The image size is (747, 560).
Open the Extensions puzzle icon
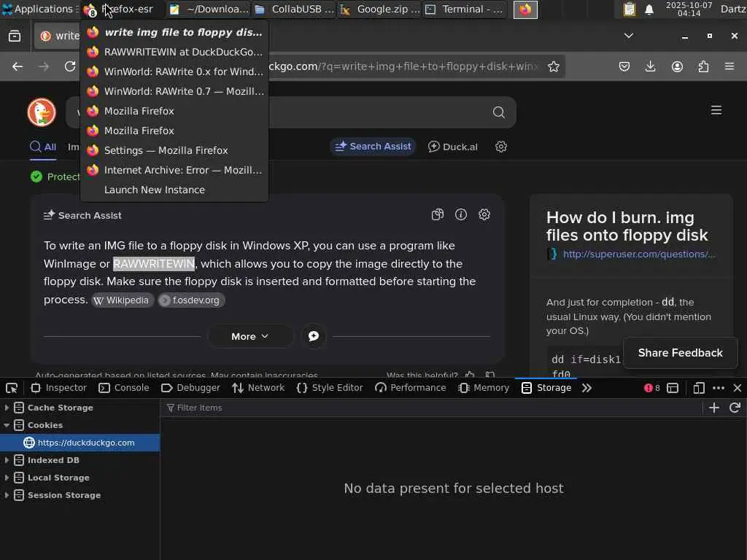[x=703, y=66]
